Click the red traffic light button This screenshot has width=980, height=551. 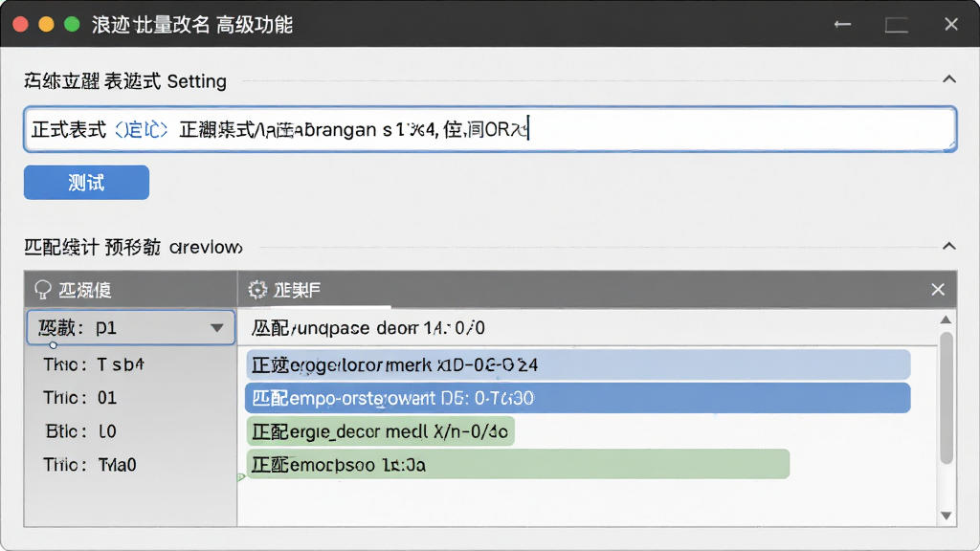[21, 24]
